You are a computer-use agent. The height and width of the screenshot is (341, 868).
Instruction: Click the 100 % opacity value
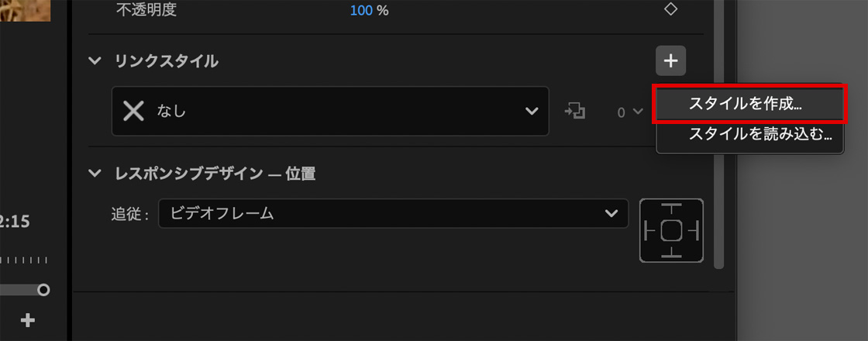tap(369, 11)
